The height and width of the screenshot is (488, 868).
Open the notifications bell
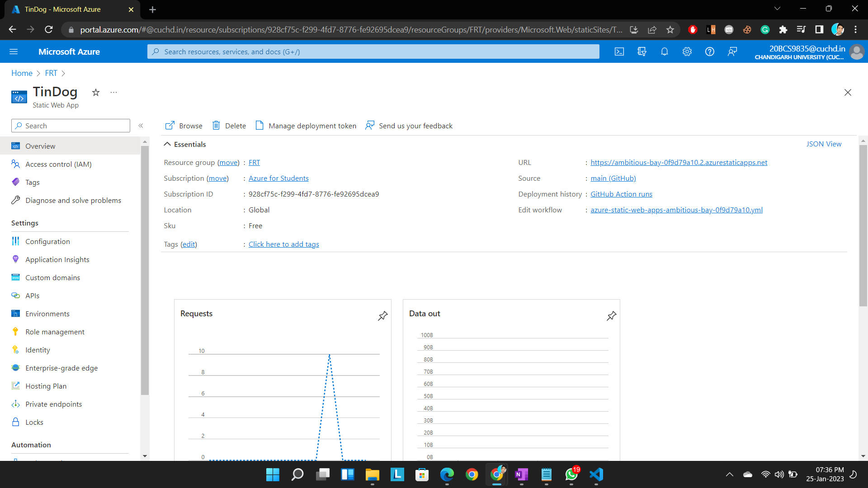tap(664, 52)
